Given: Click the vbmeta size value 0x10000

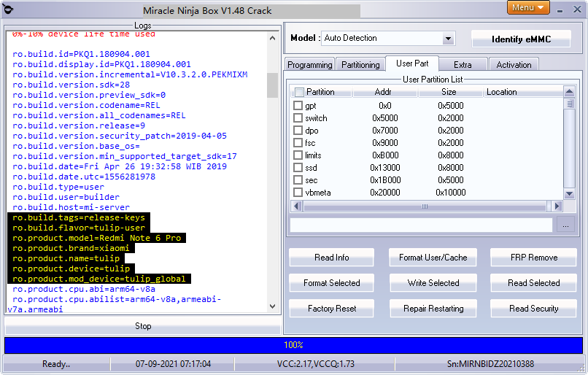Looking at the screenshot, I should [450, 193].
